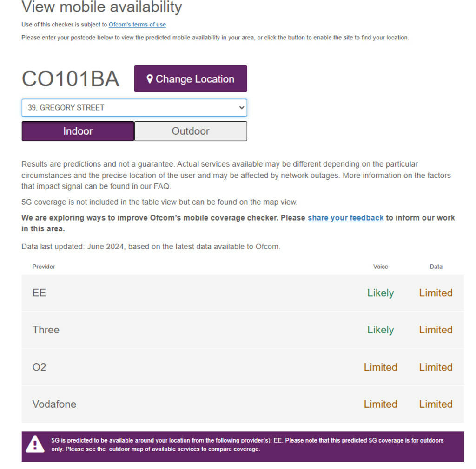Switch to Indoor coverage view
The height and width of the screenshot is (469, 476).
[x=78, y=131]
